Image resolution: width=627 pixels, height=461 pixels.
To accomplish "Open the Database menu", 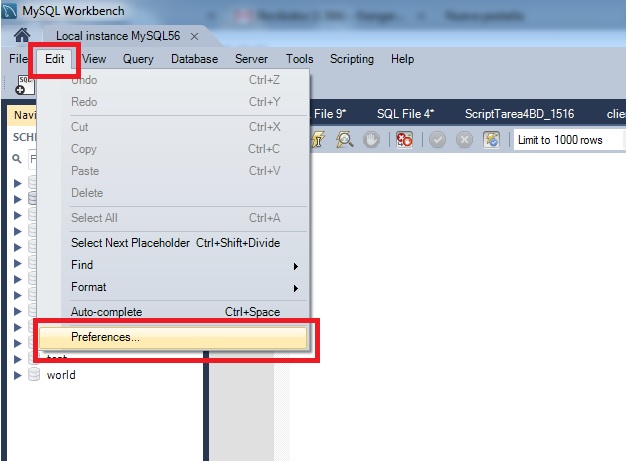I will point(194,59).
